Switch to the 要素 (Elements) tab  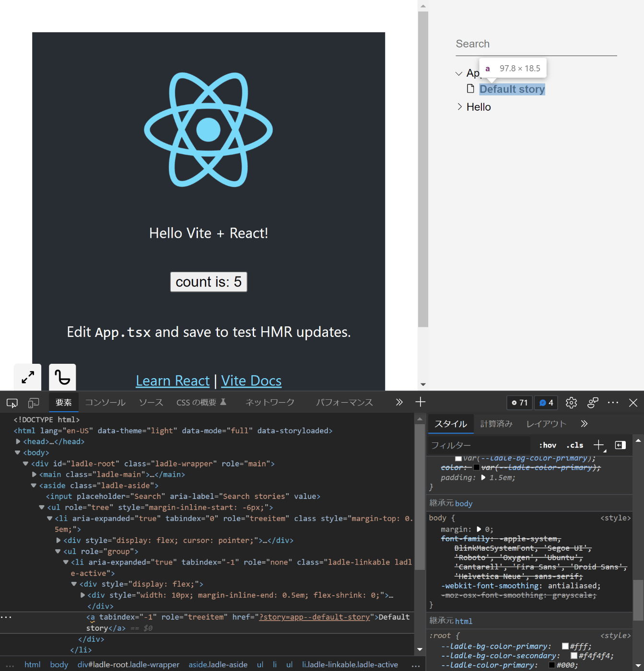[x=64, y=403]
